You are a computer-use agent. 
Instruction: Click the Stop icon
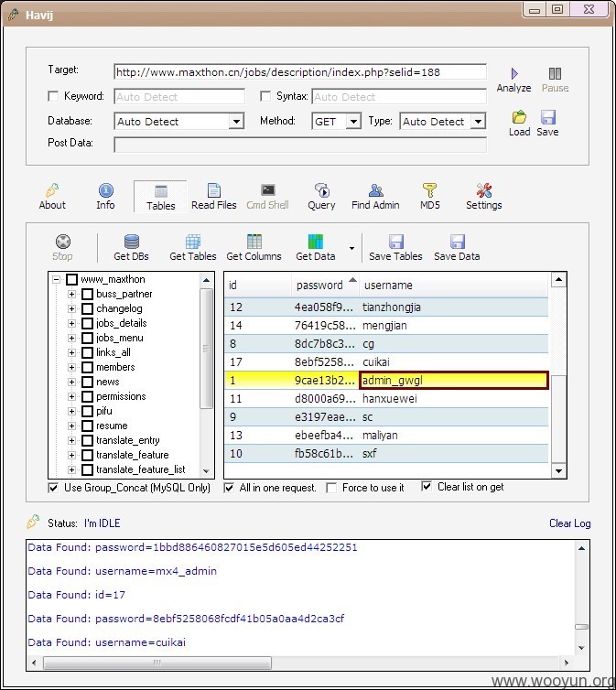tap(63, 242)
